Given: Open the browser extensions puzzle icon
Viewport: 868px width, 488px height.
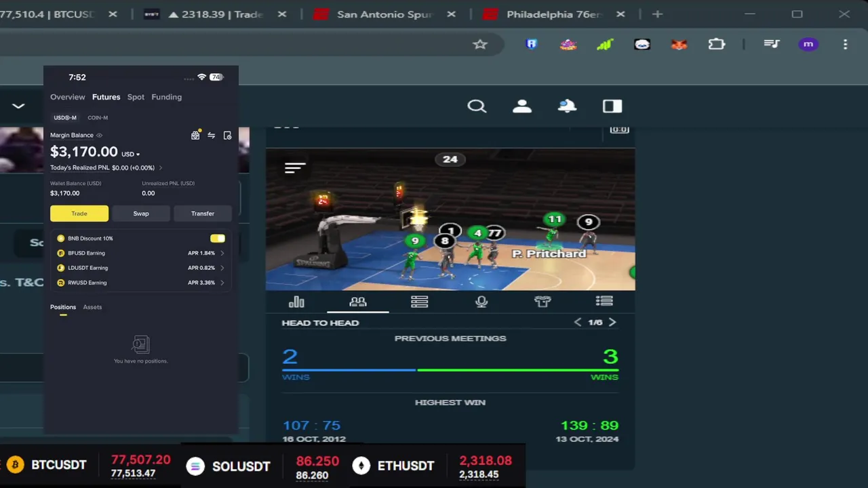Looking at the screenshot, I should click(717, 45).
